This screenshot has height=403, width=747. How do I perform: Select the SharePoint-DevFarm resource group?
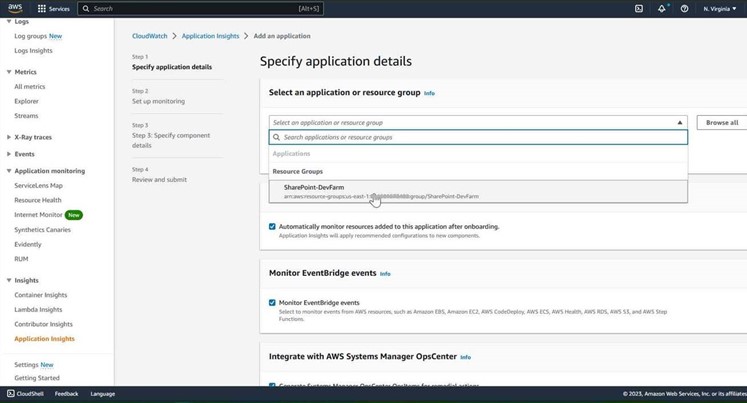[478, 191]
